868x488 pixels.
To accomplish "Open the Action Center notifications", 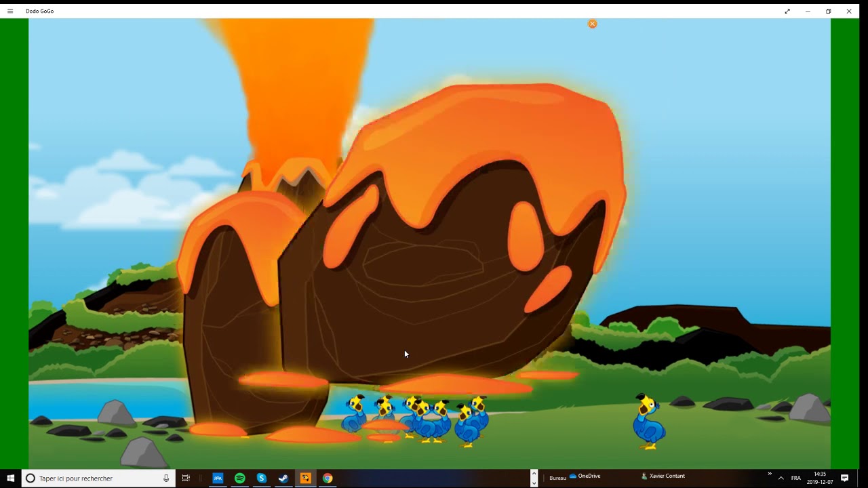I will pos(844,478).
